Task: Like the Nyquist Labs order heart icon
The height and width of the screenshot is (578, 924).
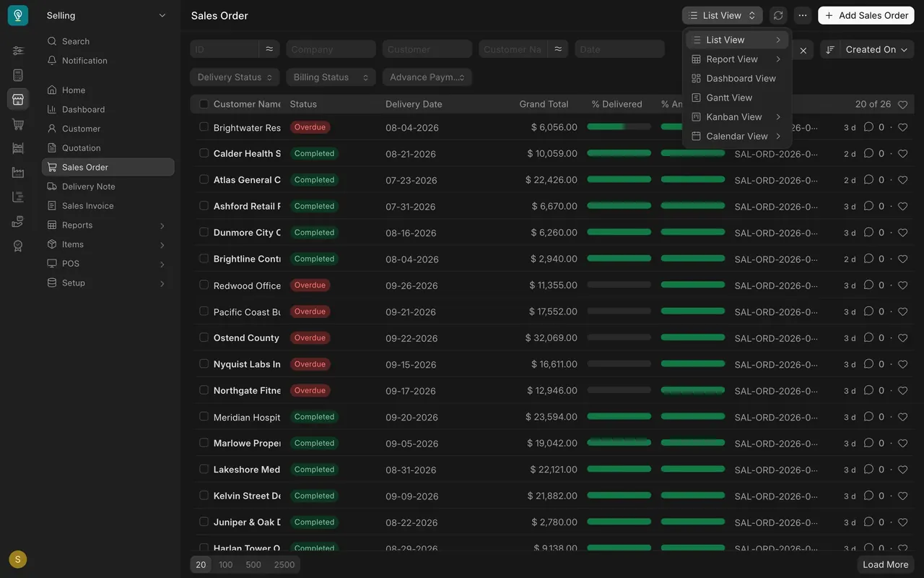Action: [902, 364]
